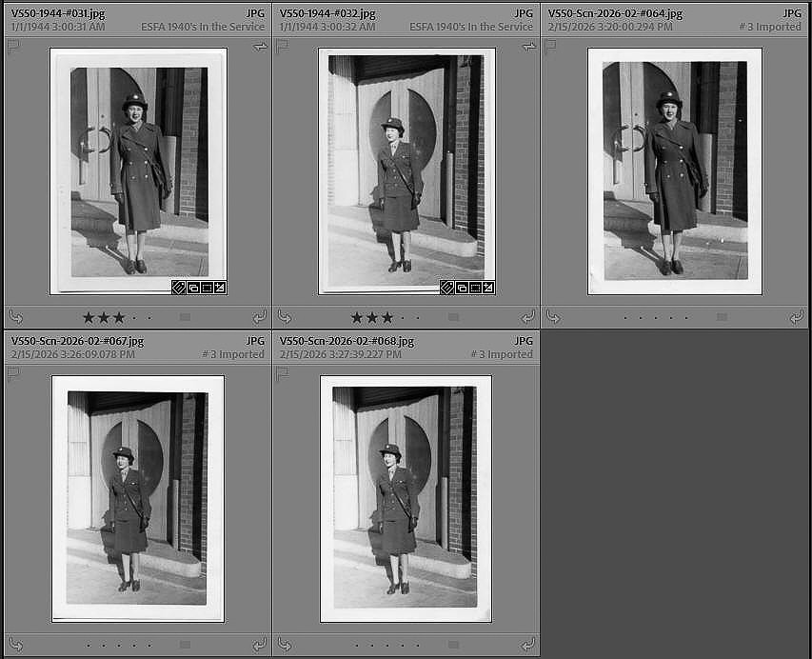Click the third filled star of #032
The image size is (812, 659).
387,317
